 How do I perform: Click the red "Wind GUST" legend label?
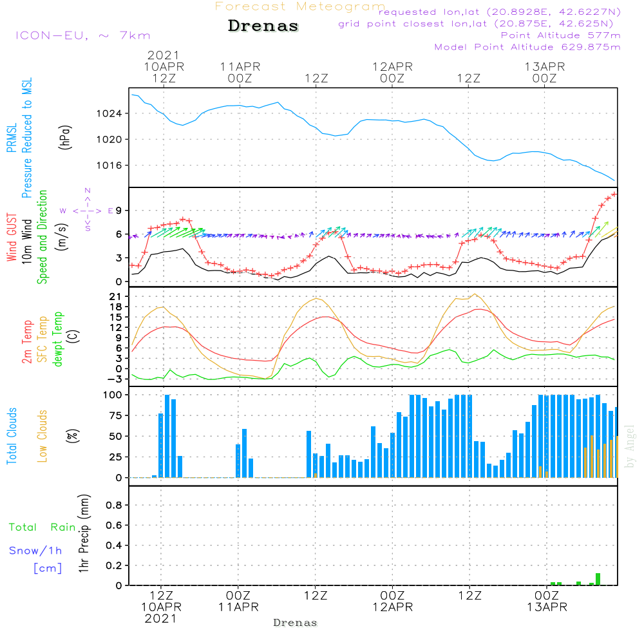click(x=12, y=237)
